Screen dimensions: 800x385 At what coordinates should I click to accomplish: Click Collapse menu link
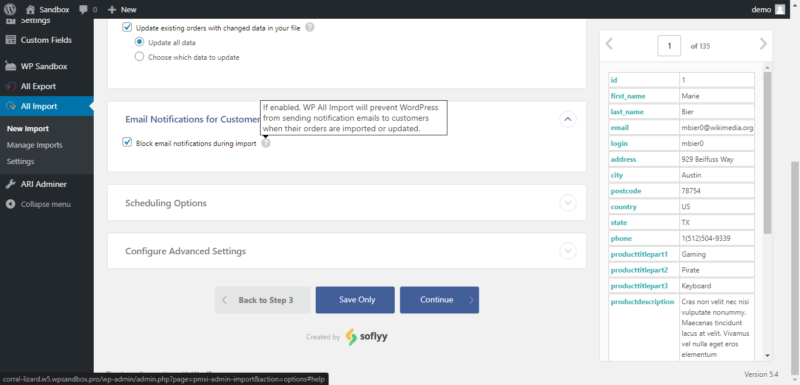coord(45,204)
